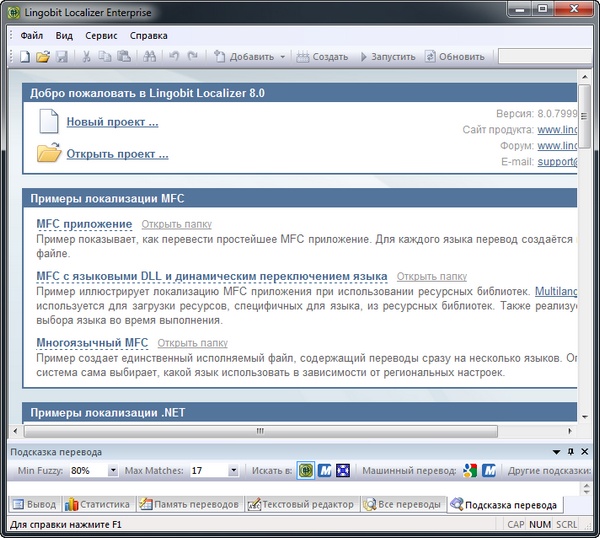This screenshot has height=538, width=600.
Task: Click the vertical scrollbar thumb
Action: coord(584,116)
